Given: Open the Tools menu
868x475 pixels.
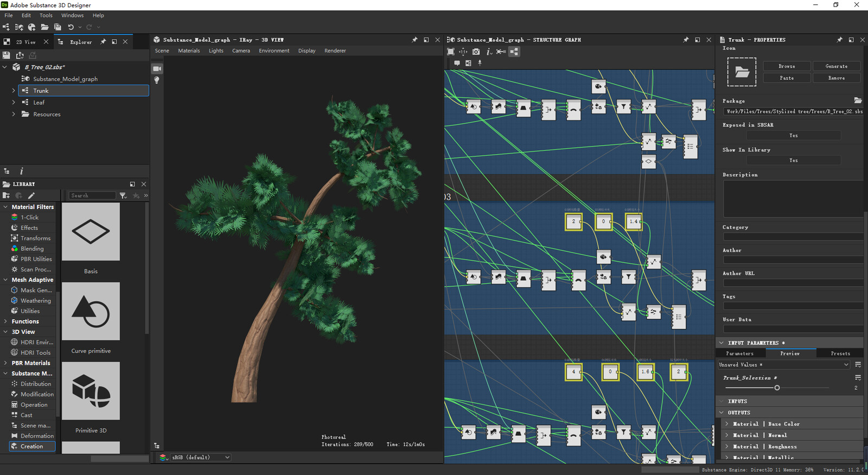Looking at the screenshot, I should pos(46,15).
